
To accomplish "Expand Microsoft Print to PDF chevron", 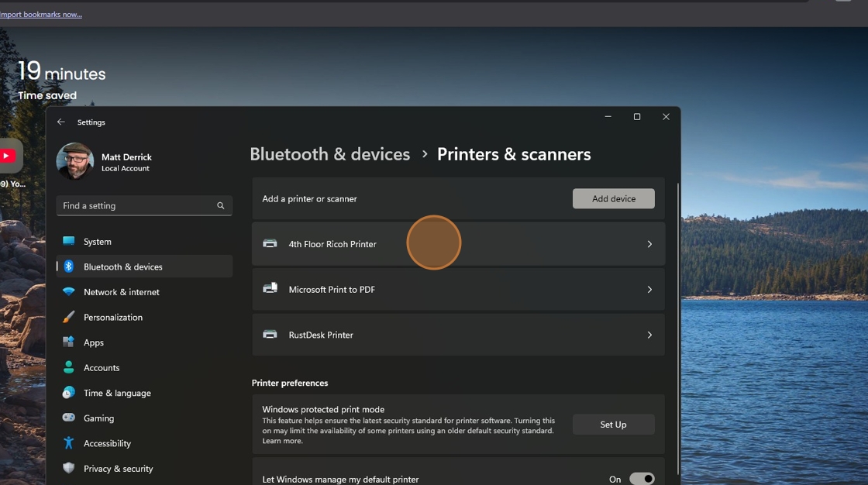I will (x=649, y=290).
